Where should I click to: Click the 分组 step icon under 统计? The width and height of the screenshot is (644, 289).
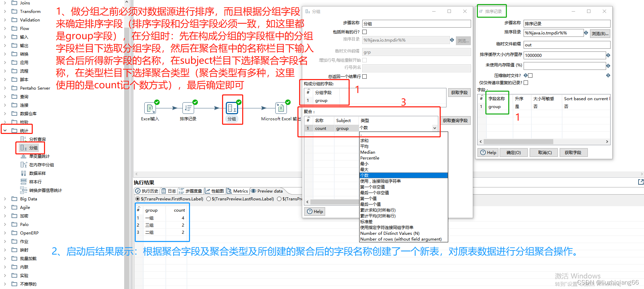[x=23, y=148]
